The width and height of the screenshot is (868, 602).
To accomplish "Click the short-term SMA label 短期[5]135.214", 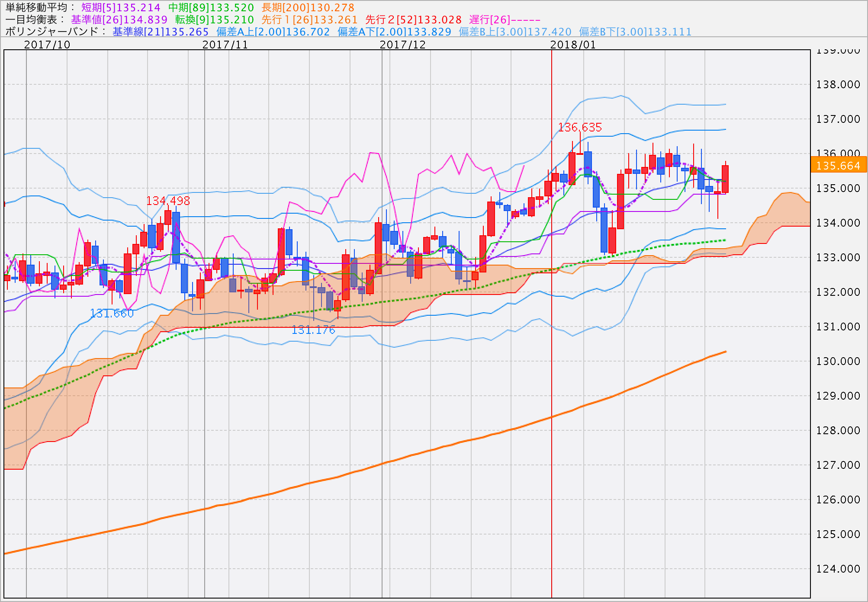I will pos(121,7).
